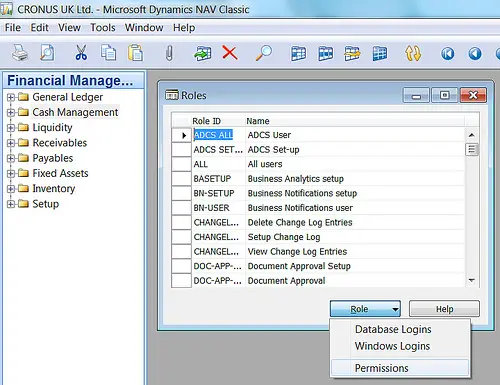Open the Window menu
500x385 pixels.
(144, 27)
